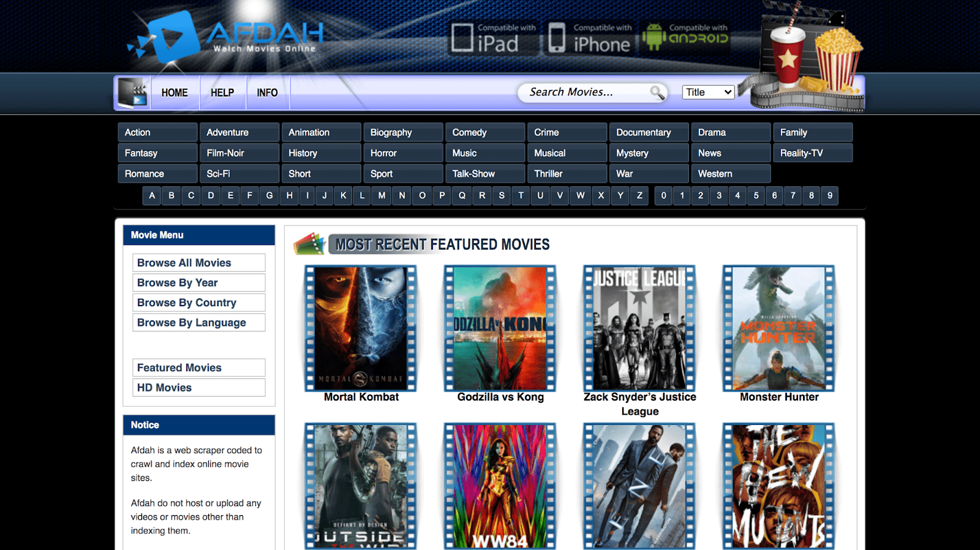
Task: Open the HELP menu item
Action: click(222, 92)
